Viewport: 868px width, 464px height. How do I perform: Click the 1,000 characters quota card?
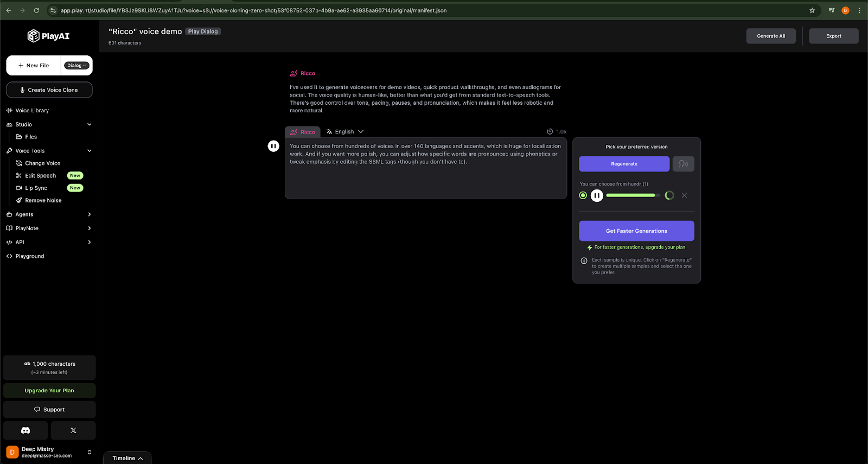[49, 367]
